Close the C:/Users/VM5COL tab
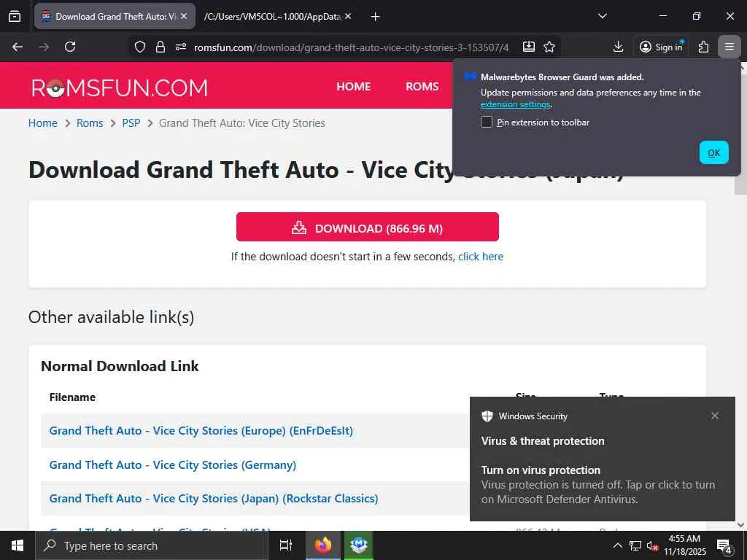This screenshot has width=747, height=560. pyautogui.click(x=348, y=16)
